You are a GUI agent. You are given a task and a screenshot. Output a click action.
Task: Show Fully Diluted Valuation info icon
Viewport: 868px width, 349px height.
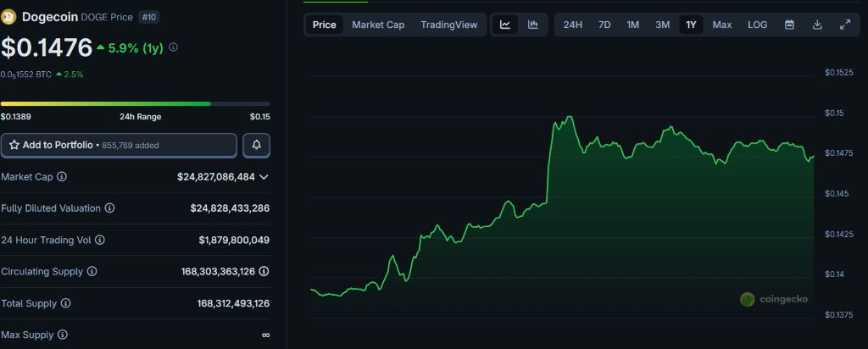109,208
